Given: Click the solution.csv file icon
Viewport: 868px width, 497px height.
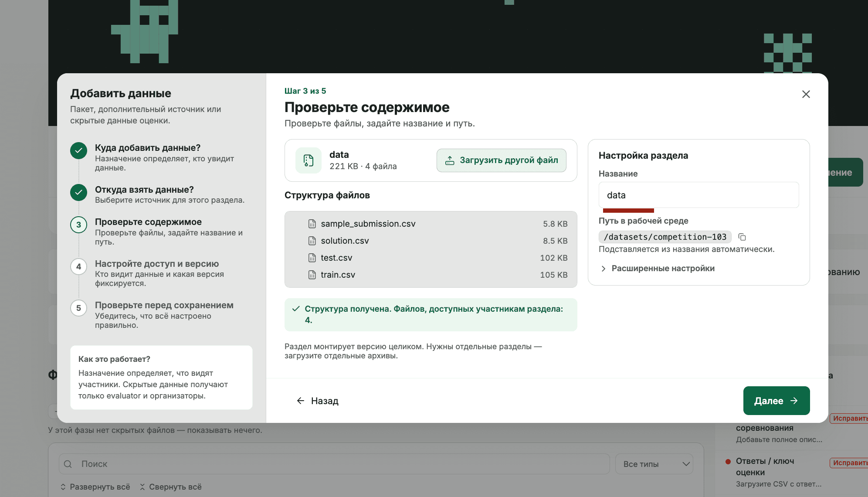Looking at the screenshot, I should [x=312, y=241].
